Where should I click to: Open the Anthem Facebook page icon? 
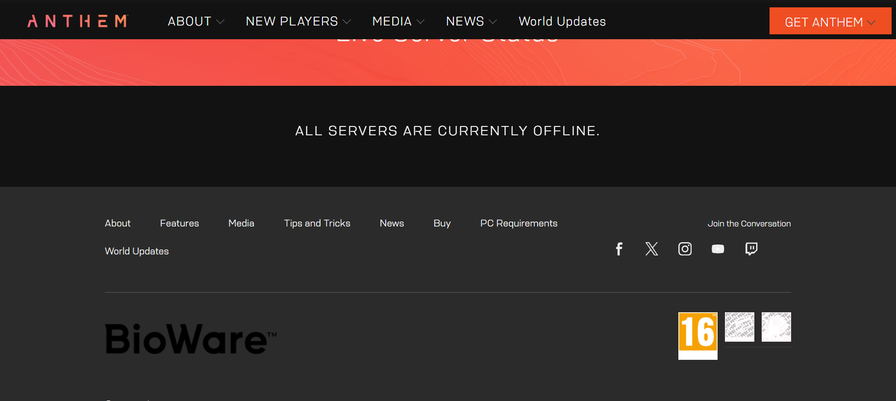click(x=618, y=249)
